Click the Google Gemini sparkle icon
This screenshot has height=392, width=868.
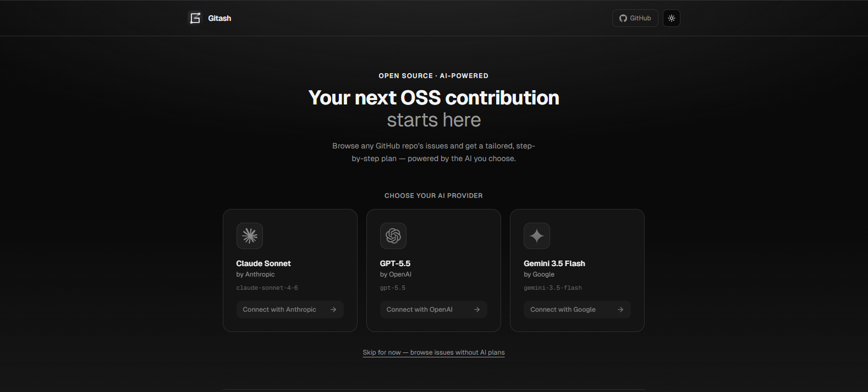pos(537,236)
